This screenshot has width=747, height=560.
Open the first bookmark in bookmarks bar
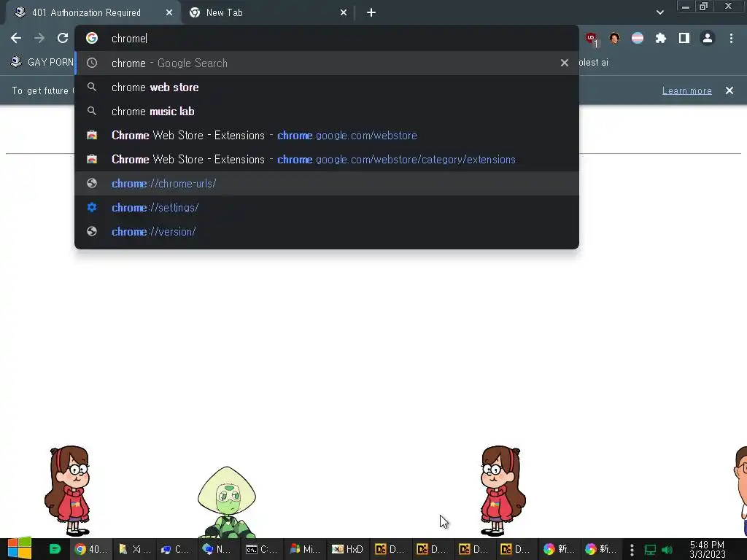(x=42, y=63)
